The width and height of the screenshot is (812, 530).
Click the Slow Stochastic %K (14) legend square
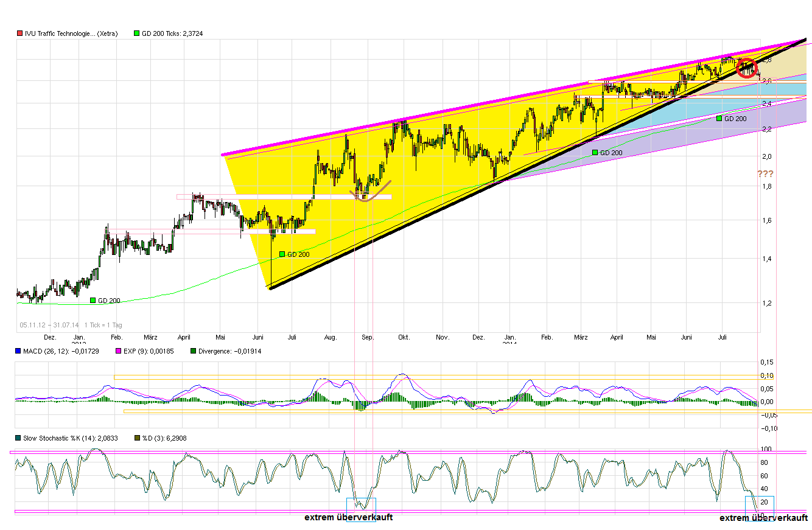coord(18,438)
